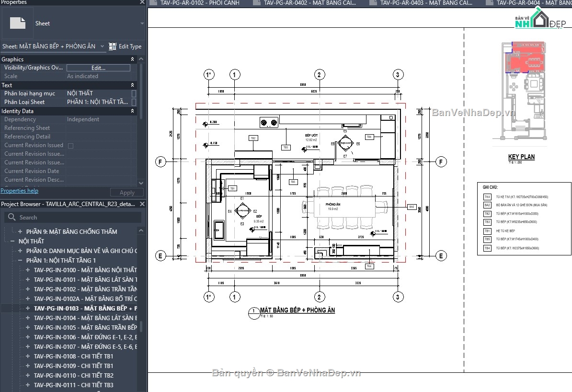Click the Edit Type icon

pos(113,46)
